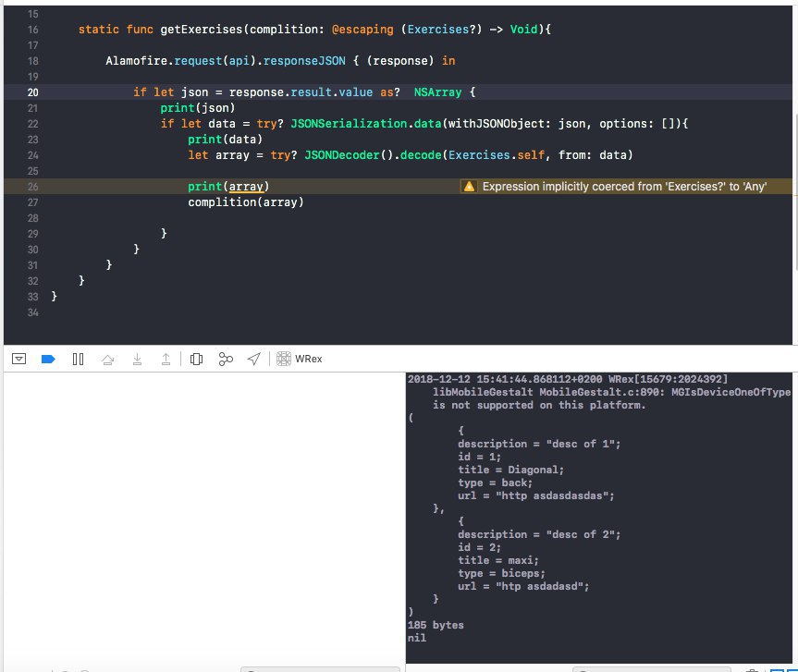The image size is (798, 672).
Task: Click JSONDecoder on line 24
Action: [x=342, y=155]
